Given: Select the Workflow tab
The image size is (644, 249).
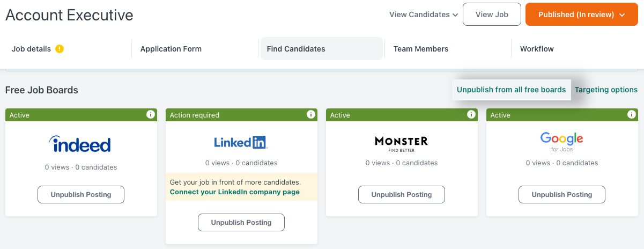Looking at the screenshot, I should (x=537, y=49).
